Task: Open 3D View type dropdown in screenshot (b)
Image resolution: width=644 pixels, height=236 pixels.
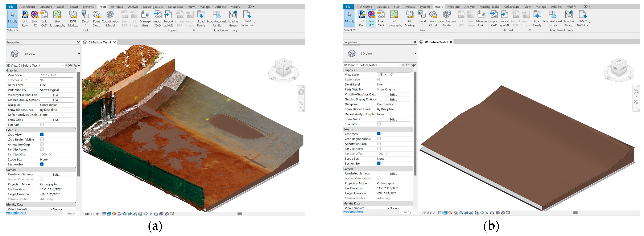Action: tap(415, 53)
